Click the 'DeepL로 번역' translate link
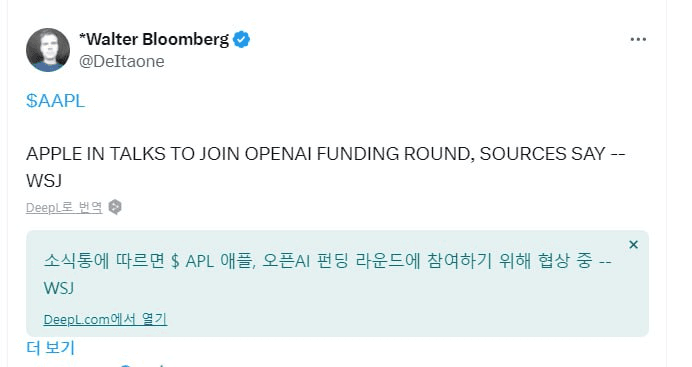The height and width of the screenshot is (367, 692). [64, 207]
